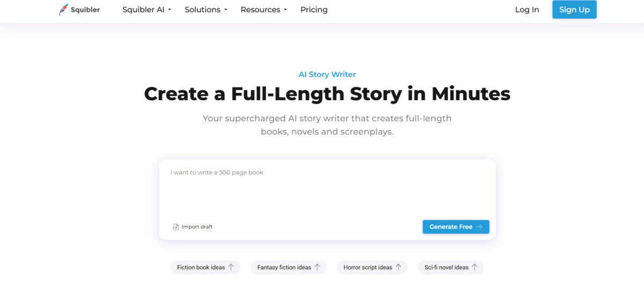Screen dimensions: 644x302
Task: Select the Fiction book ideas chip
Action: [206, 267]
